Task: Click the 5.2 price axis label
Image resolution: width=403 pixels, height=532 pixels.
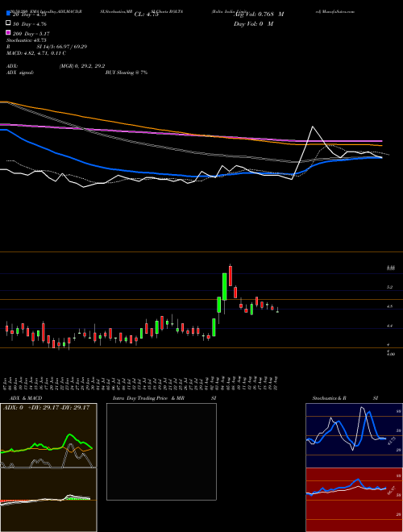Action: [389, 287]
